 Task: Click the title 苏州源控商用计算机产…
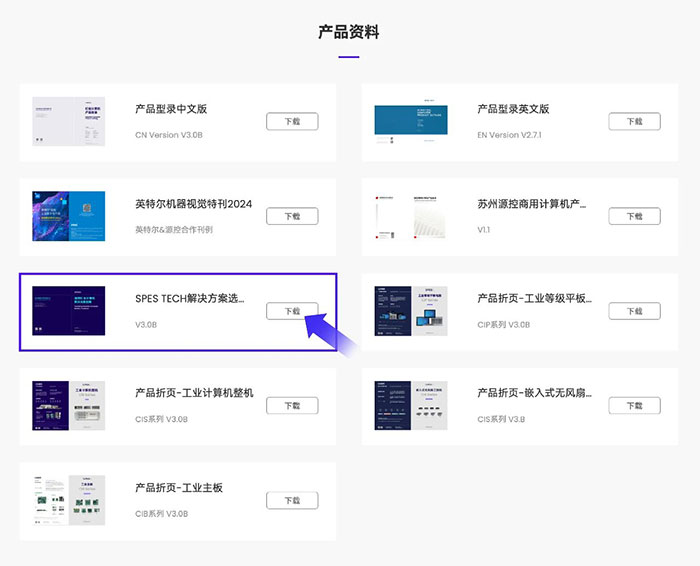[x=532, y=204]
